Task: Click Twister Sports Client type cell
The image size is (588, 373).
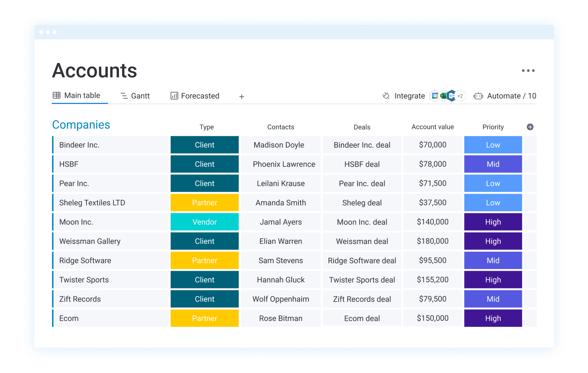Action: [x=205, y=280]
